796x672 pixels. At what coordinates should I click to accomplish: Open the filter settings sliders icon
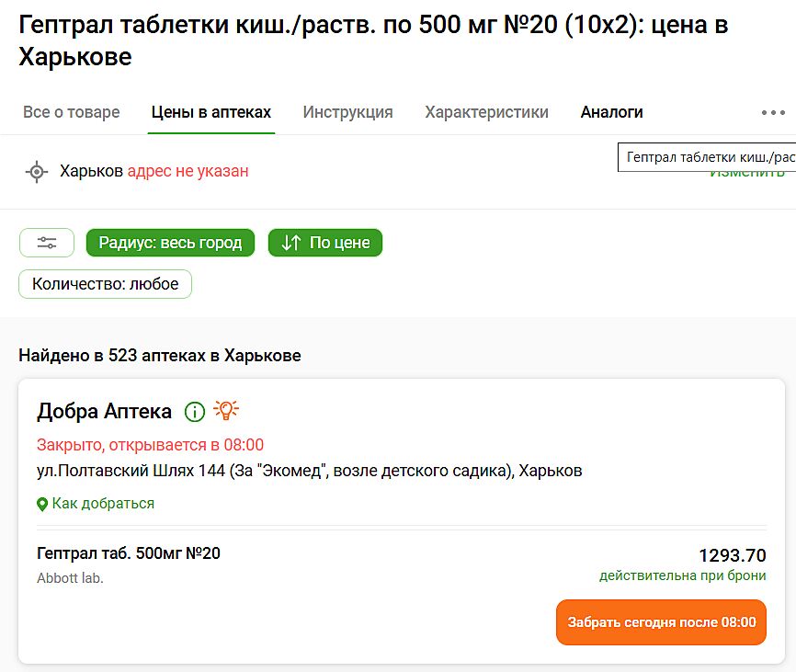coord(47,243)
